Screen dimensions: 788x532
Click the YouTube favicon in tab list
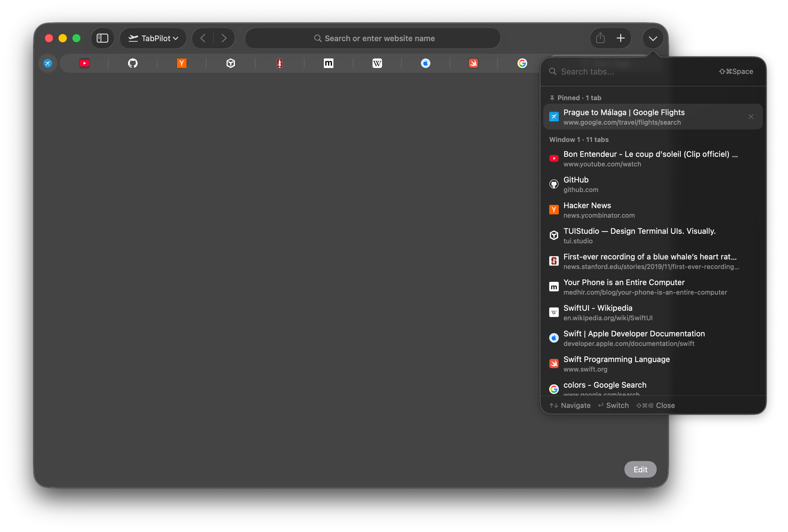click(554, 158)
